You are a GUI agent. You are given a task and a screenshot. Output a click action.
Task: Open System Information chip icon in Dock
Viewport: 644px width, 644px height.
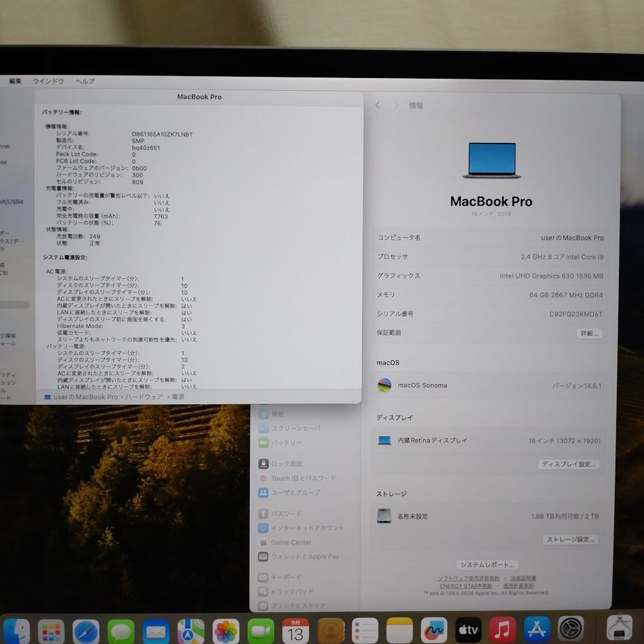point(620,627)
